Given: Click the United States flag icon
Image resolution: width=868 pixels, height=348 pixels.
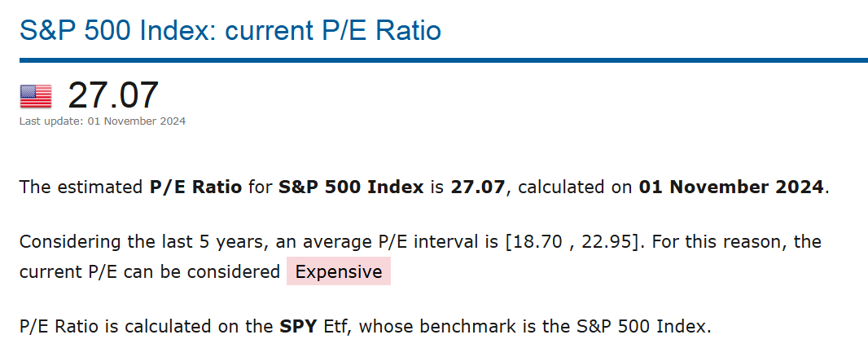Looking at the screenshot, I should pos(35,96).
